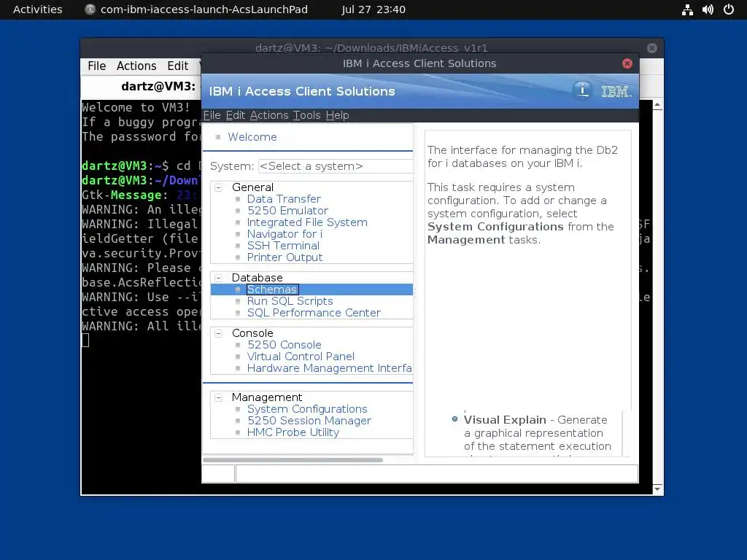The height and width of the screenshot is (560, 747).
Task: Collapse the Management group
Action: pos(219,397)
